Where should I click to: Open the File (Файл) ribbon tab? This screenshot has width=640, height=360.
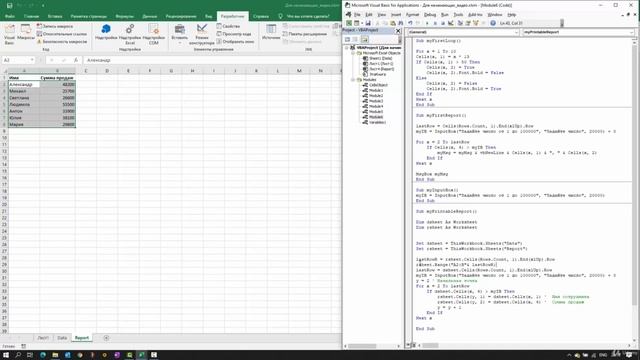[x=10, y=16]
